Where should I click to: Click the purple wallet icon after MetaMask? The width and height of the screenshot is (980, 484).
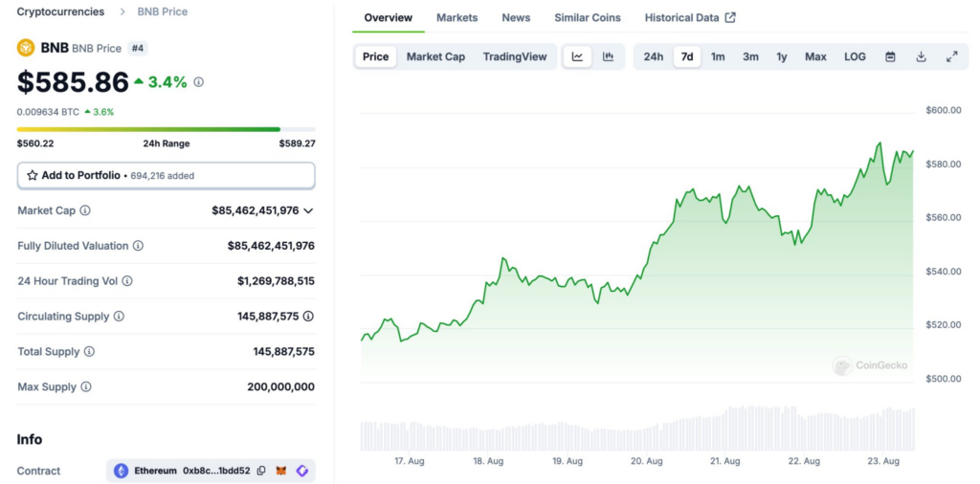[301, 471]
